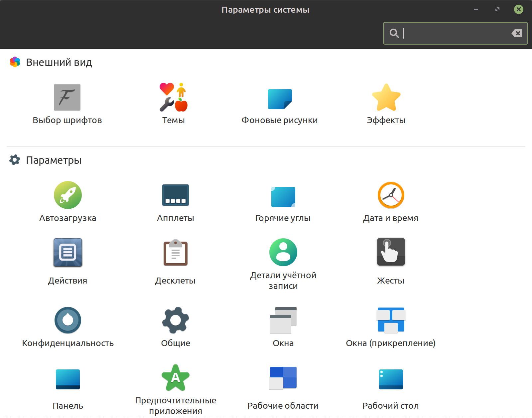Click the magnifier icon in search box

(394, 33)
